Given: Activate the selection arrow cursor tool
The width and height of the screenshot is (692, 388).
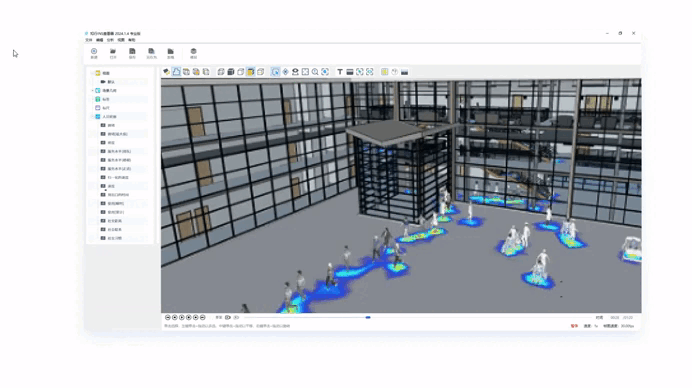Looking at the screenshot, I should point(275,72).
